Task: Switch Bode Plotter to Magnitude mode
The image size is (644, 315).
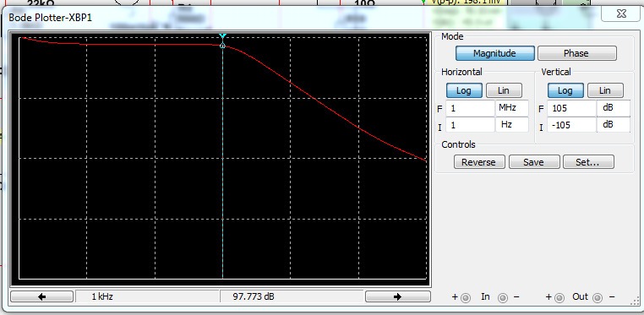Action: pyautogui.click(x=495, y=53)
